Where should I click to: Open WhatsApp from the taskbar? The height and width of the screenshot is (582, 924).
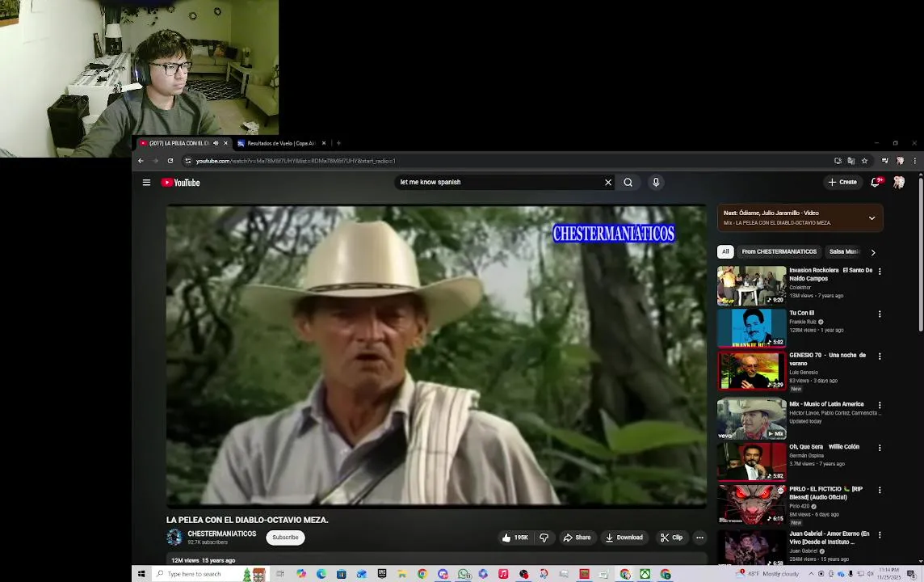tap(463, 574)
